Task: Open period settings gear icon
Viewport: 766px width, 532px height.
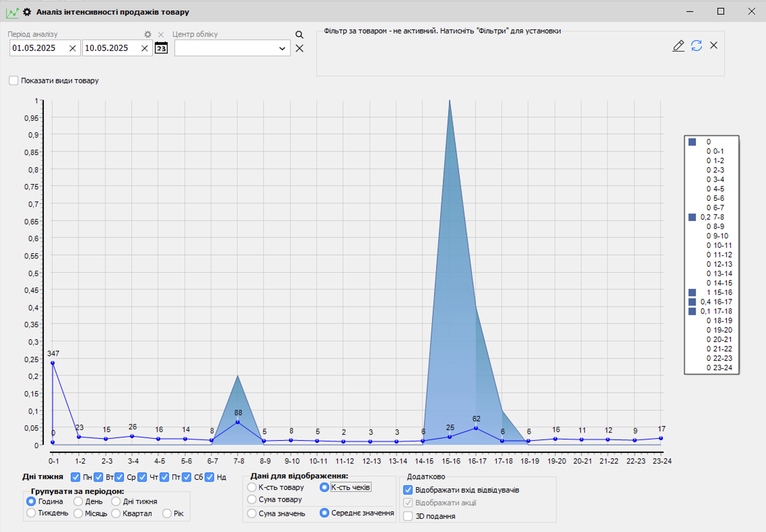Action: click(147, 34)
